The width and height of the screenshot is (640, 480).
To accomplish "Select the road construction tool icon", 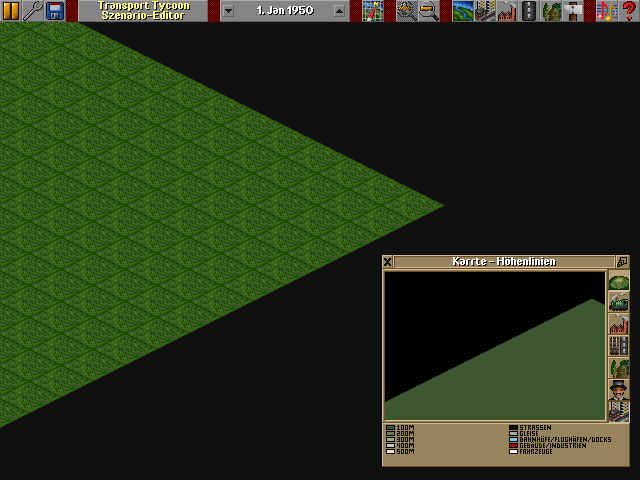I will tap(529, 11).
